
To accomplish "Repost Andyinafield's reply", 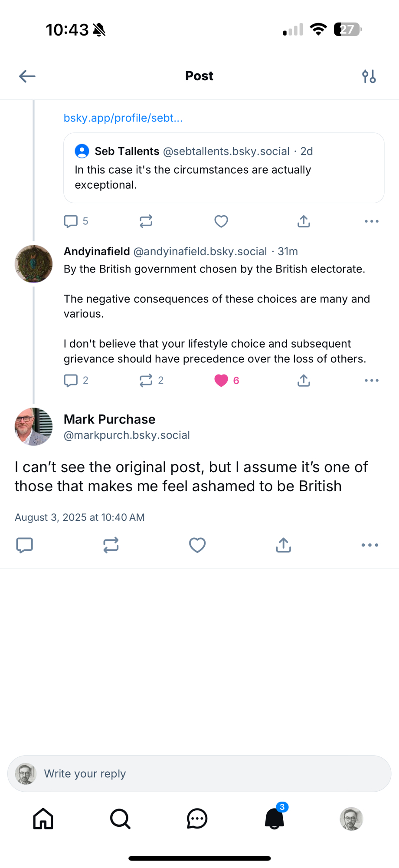I will coord(146,381).
